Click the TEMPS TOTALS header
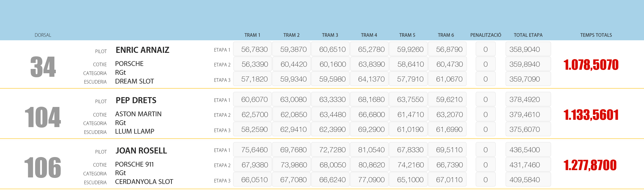Viewport: 644px width, 191px height. coord(596,35)
